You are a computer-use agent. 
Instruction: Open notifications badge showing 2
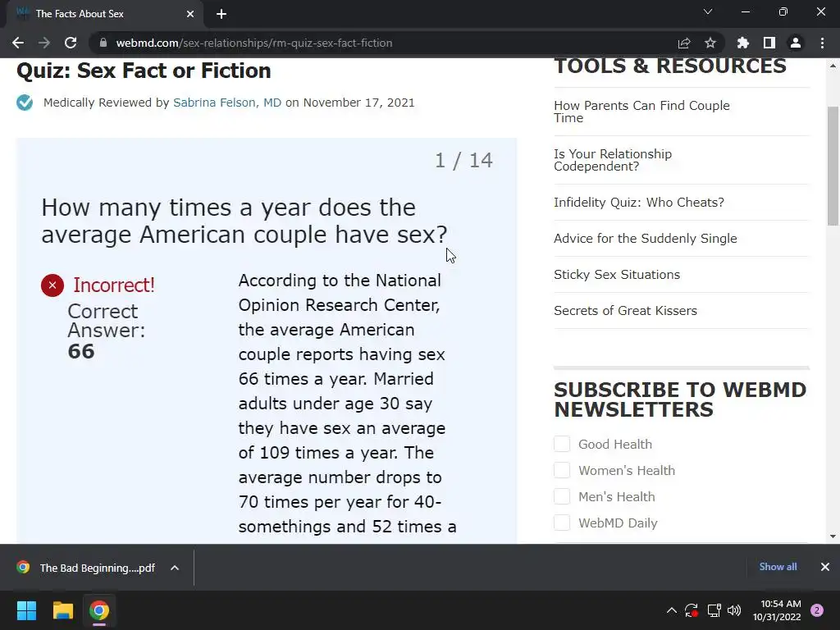[817, 610]
